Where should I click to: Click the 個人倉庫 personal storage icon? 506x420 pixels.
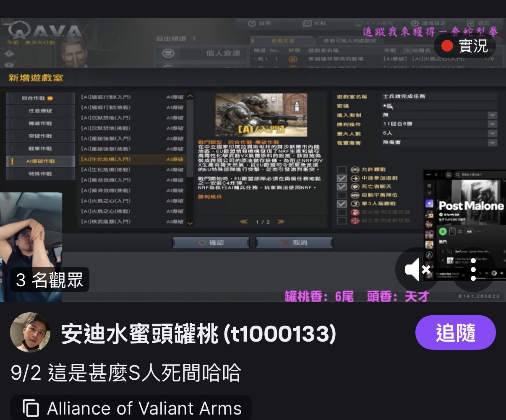point(168,53)
